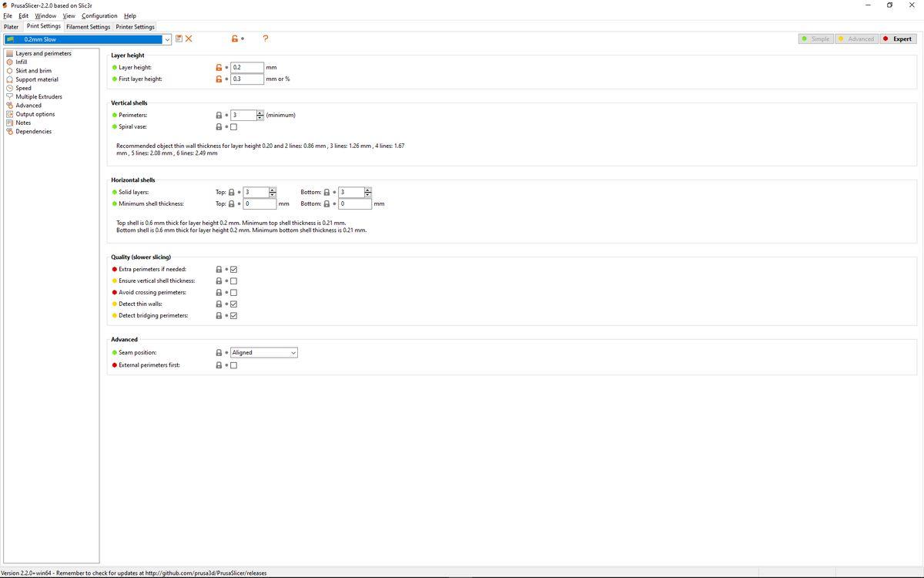This screenshot has height=578, width=924.
Task: Click the Print Settings tab
Action: click(44, 26)
